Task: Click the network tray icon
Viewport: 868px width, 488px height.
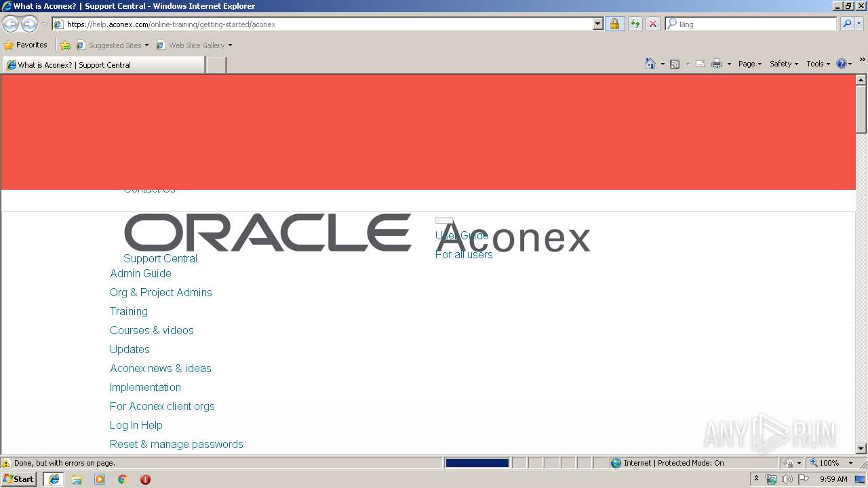Action: coord(771,479)
